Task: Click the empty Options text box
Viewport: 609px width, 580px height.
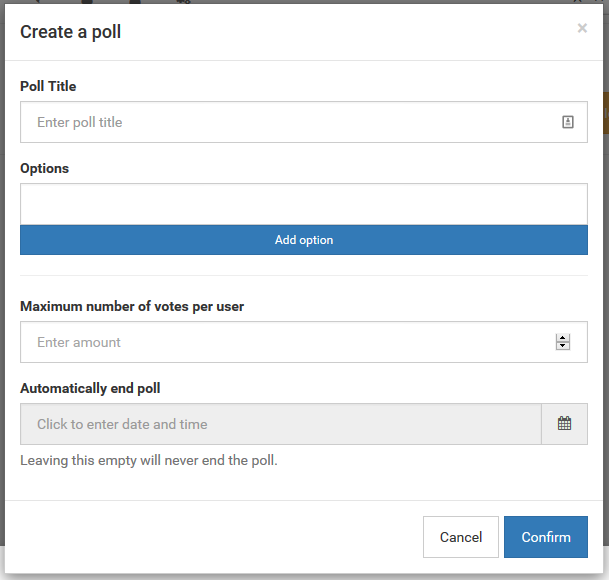Action: [x=303, y=204]
